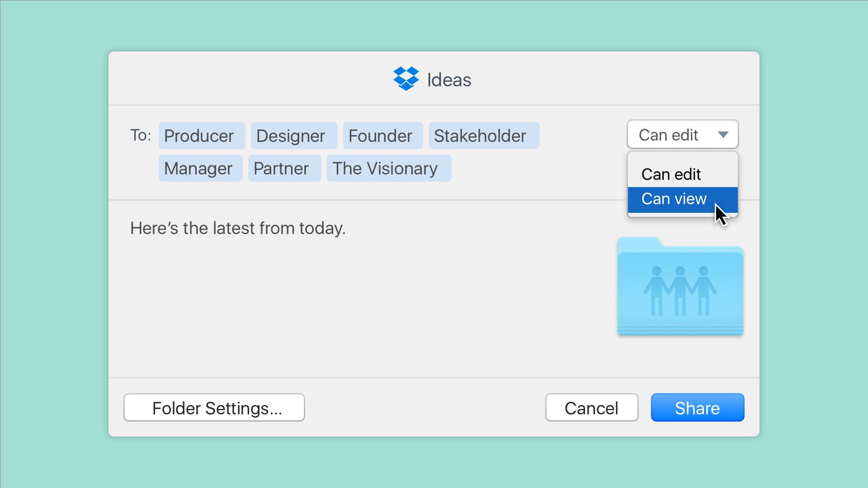This screenshot has width=868, height=488.
Task: Click the Manager recipient tag
Action: click(x=199, y=168)
